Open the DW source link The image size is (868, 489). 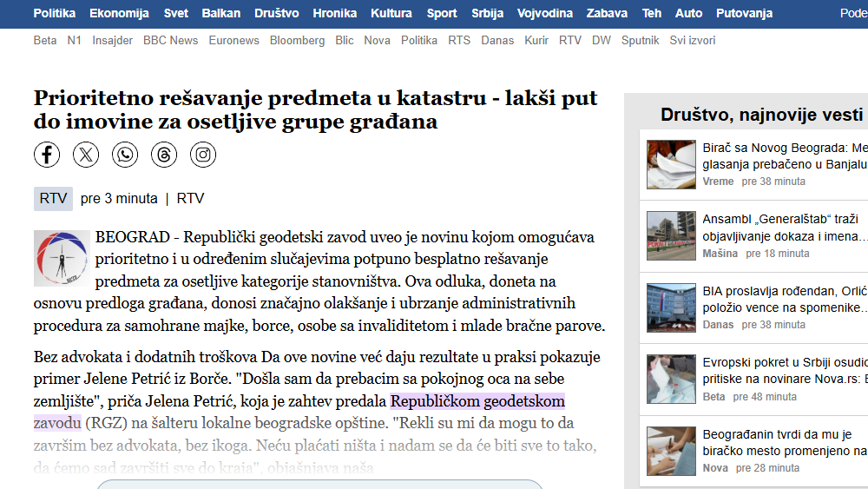(x=602, y=41)
